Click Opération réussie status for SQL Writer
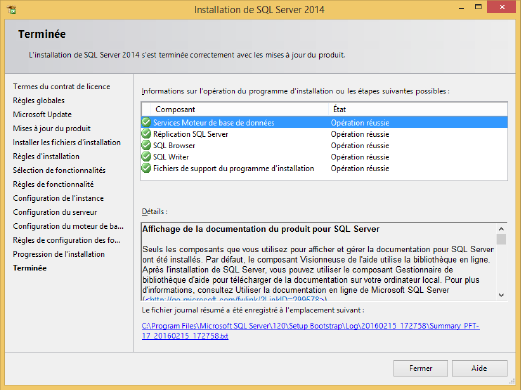The width and height of the screenshot is (522, 390). 360,157
